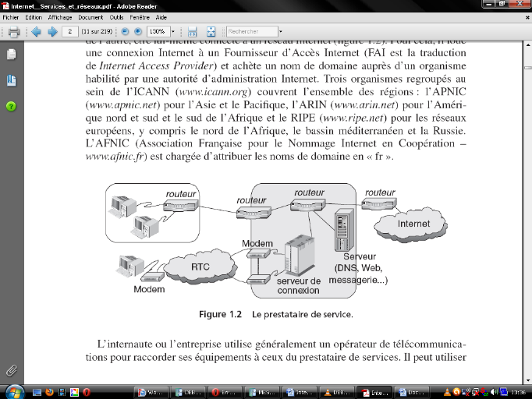Switch to the Doc... taskbar window
Viewport: 532px width, 399px height.
[x=412, y=392]
